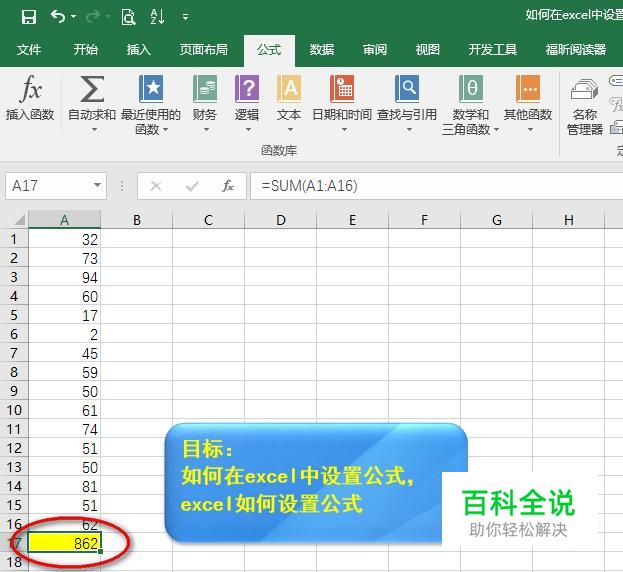Switch to the 开始 tab
The height and width of the screenshot is (572, 623).
[85, 50]
